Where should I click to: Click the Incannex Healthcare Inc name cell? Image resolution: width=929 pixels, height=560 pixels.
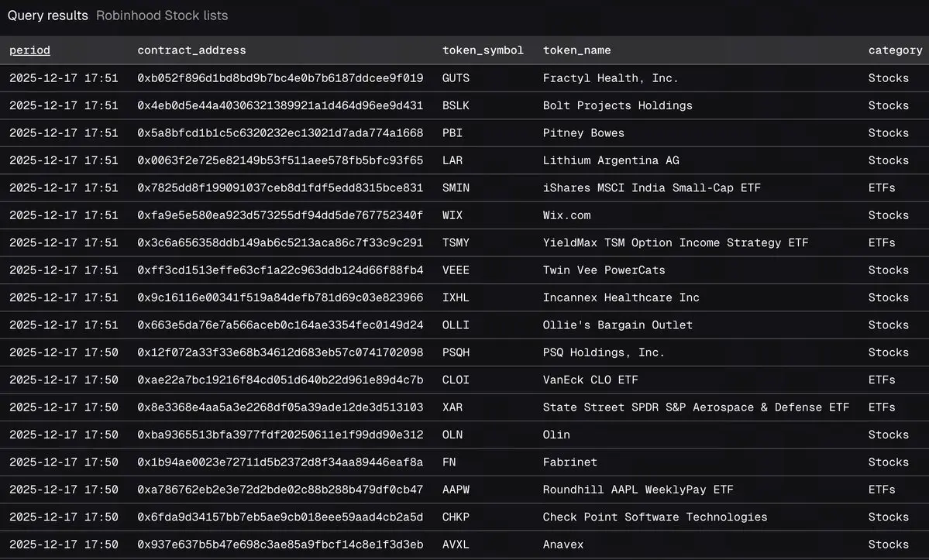point(621,297)
